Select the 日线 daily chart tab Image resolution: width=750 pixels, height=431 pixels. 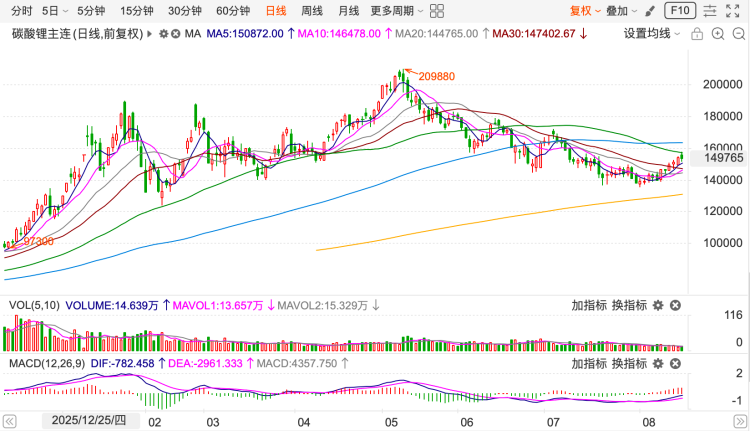[x=276, y=11]
